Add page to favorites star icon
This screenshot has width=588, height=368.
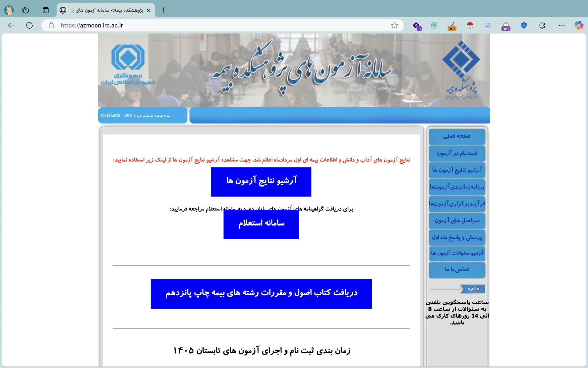click(394, 25)
